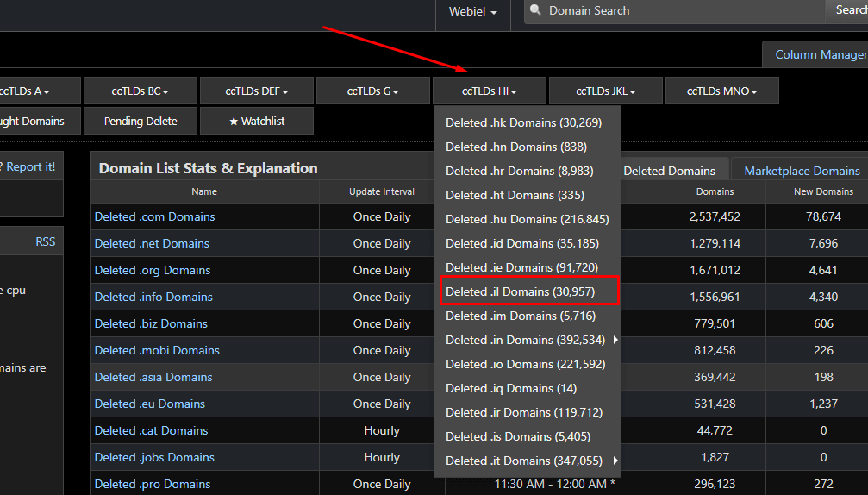Expand the ccTLDs BC dropdown

(140, 91)
